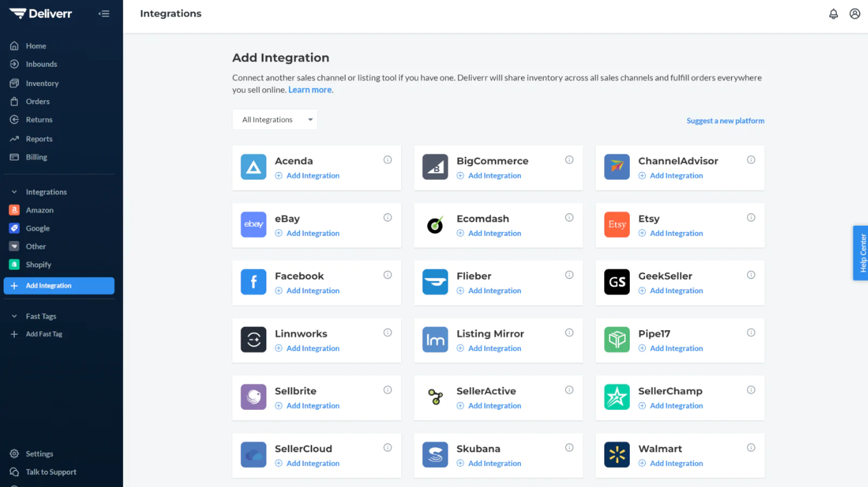Image resolution: width=868 pixels, height=487 pixels.
Task: Click the BigCommerce logo icon
Action: (435, 167)
